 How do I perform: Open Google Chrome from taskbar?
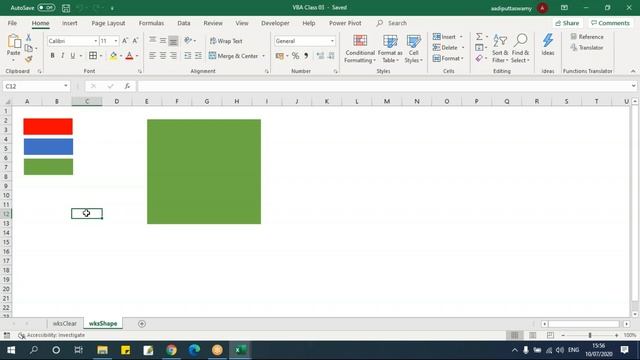pyautogui.click(x=171, y=350)
